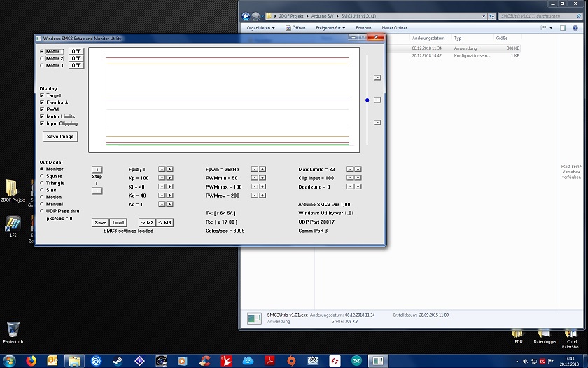The image size is (588, 368).
Task: Open Windows Explorer taskbar icon
Action: [x=74, y=361]
